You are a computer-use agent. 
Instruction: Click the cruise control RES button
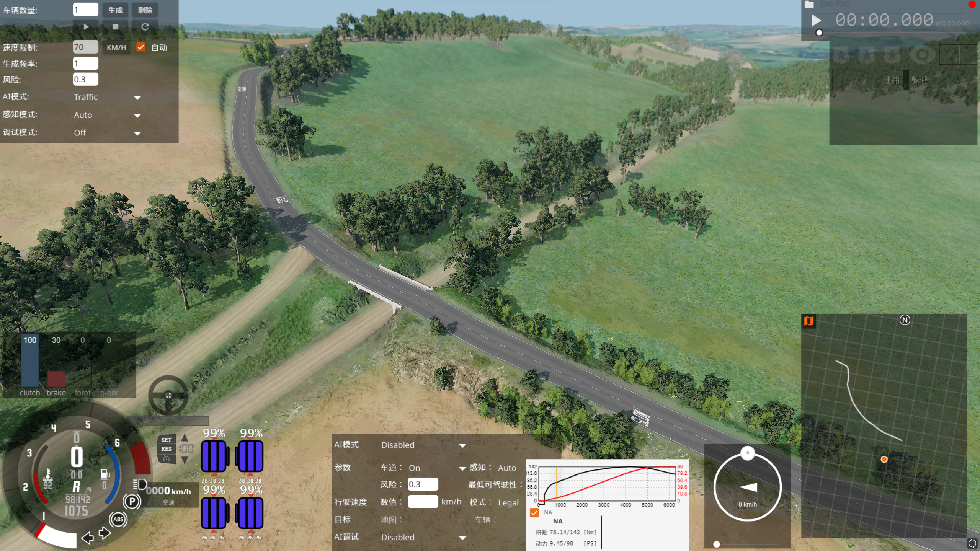coord(166,449)
